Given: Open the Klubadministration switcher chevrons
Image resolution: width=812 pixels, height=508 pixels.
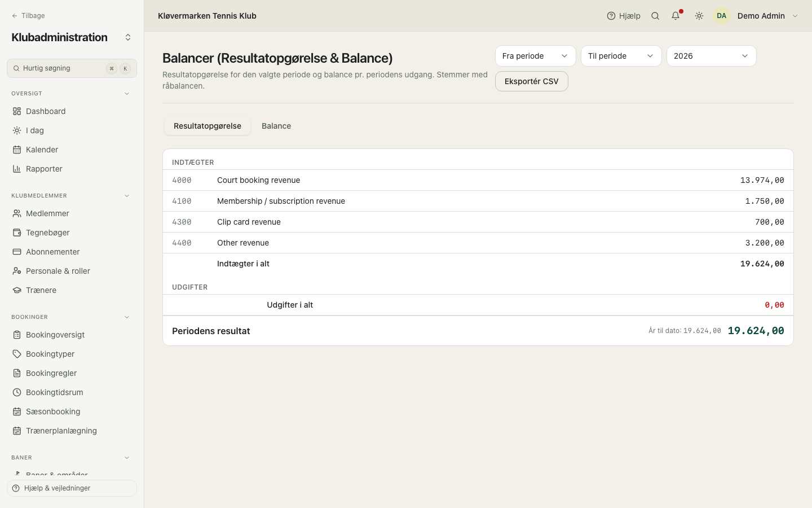Looking at the screenshot, I should pyautogui.click(x=128, y=37).
